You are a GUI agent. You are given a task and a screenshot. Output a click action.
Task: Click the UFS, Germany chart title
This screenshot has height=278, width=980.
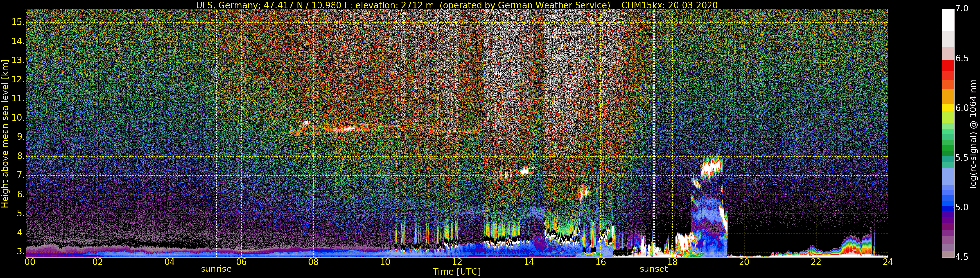coord(457,5)
